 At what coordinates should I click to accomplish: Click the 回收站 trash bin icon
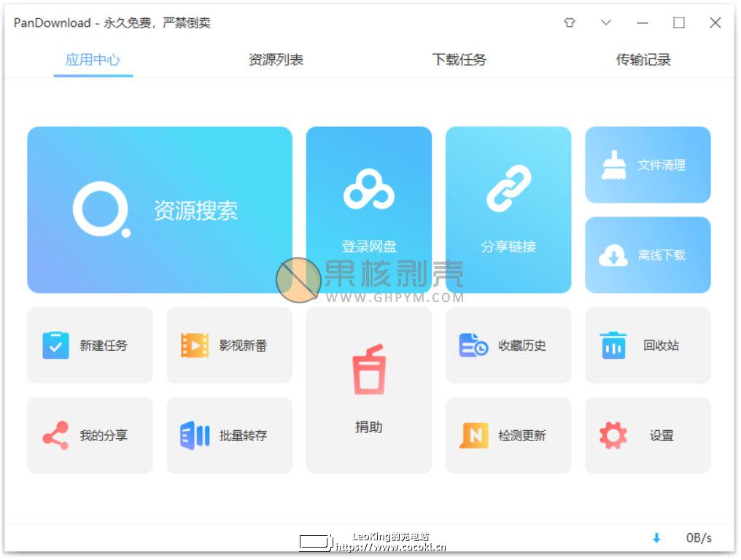coord(613,346)
